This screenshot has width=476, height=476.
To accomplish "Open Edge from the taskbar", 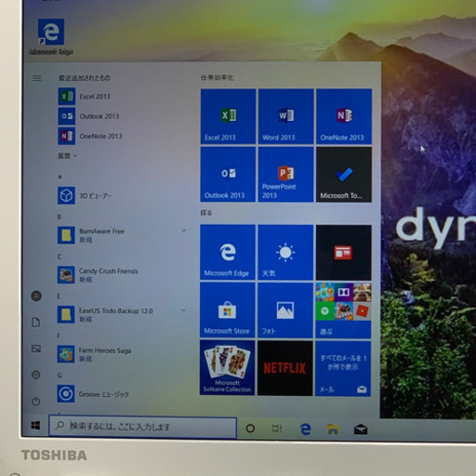I will click(305, 429).
